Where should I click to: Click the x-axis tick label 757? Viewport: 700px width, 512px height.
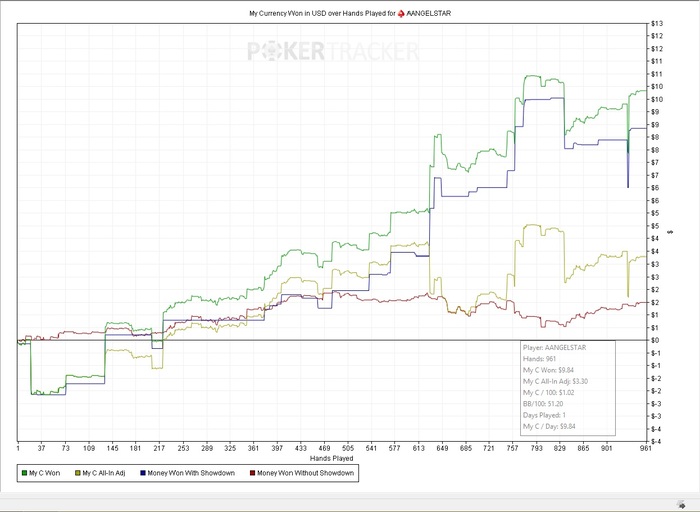point(513,448)
